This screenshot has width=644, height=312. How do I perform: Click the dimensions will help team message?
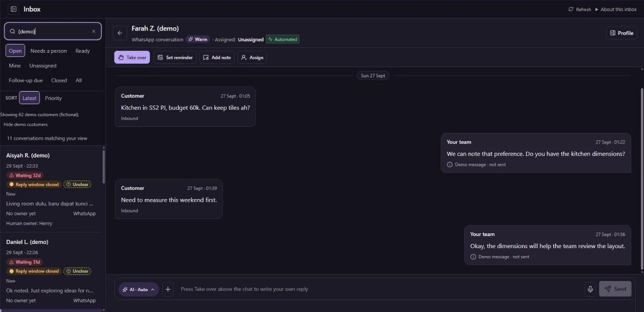[x=548, y=245]
